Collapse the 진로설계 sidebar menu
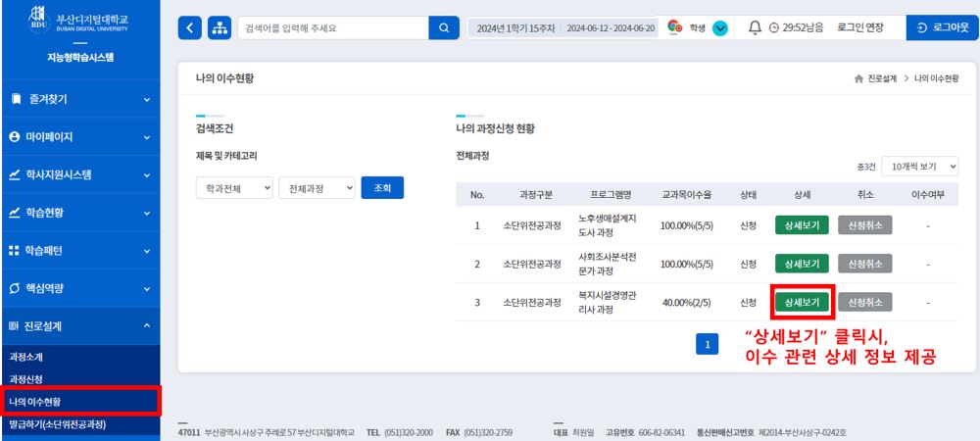980x441 pixels. (80, 326)
